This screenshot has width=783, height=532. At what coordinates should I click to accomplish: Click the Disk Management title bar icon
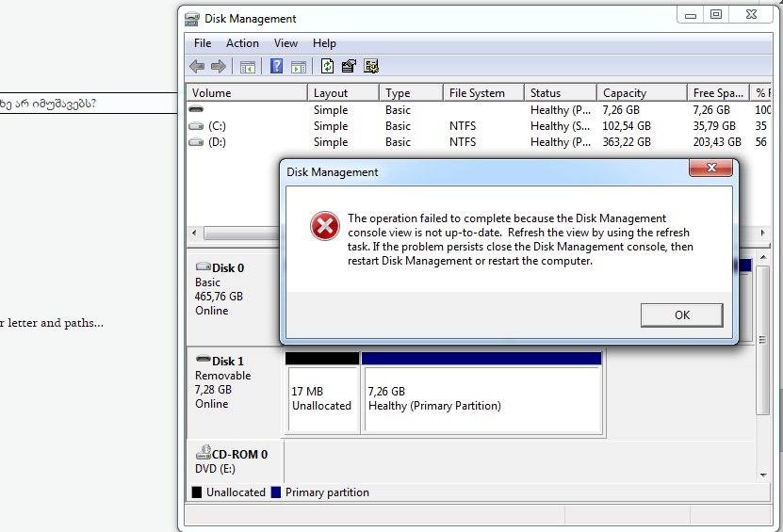192,19
